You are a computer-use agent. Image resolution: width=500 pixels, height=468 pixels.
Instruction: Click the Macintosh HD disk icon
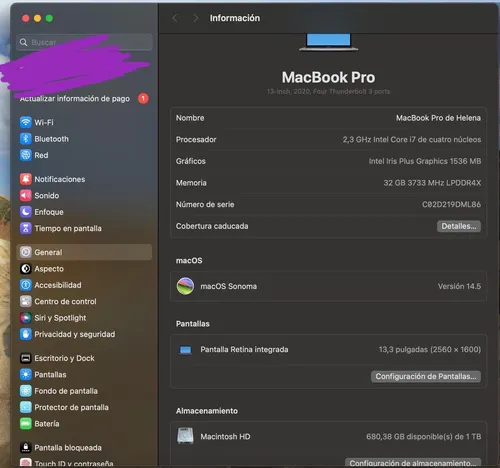(185, 436)
